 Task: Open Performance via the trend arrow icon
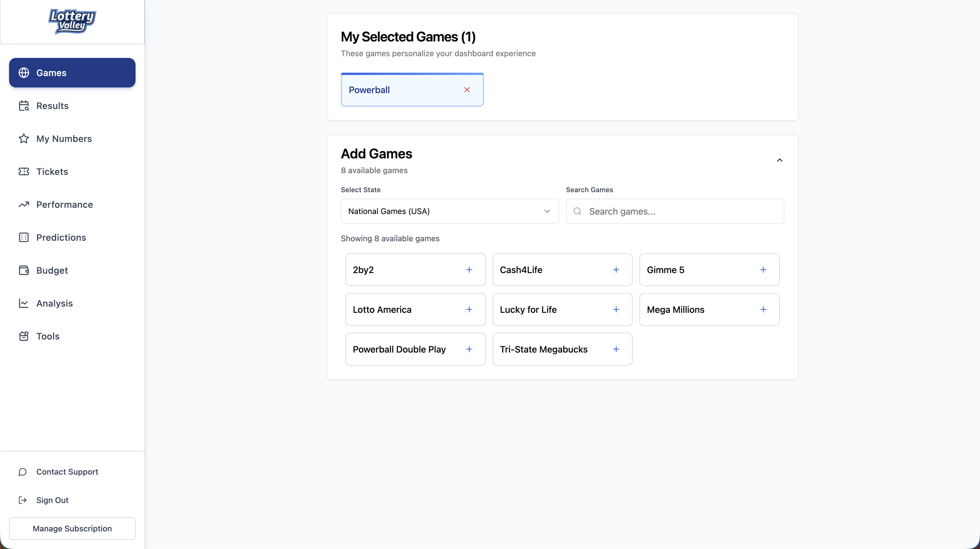click(x=24, y=204)
